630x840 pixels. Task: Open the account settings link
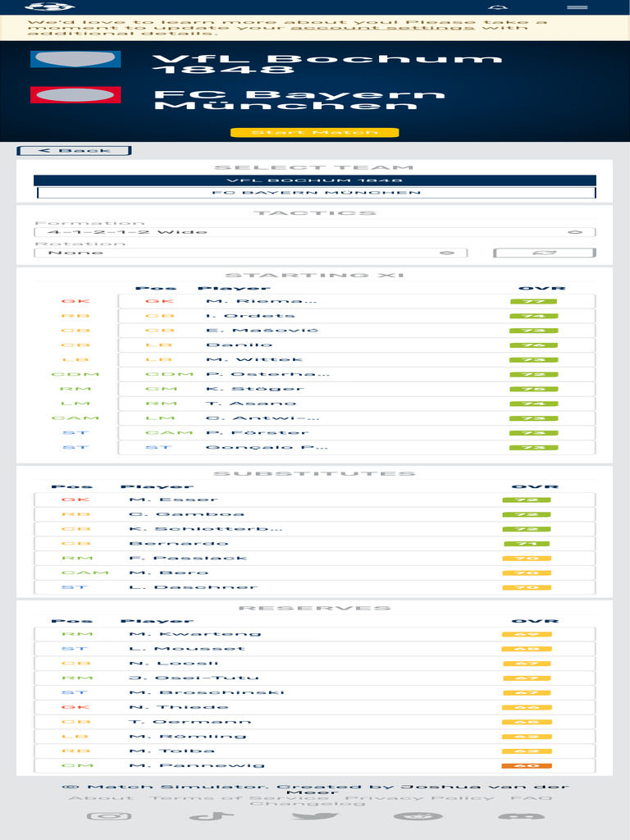pos(382,28)
